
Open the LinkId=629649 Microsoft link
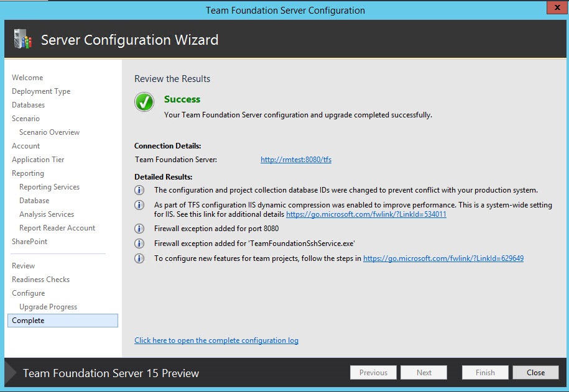click(443, 258)
